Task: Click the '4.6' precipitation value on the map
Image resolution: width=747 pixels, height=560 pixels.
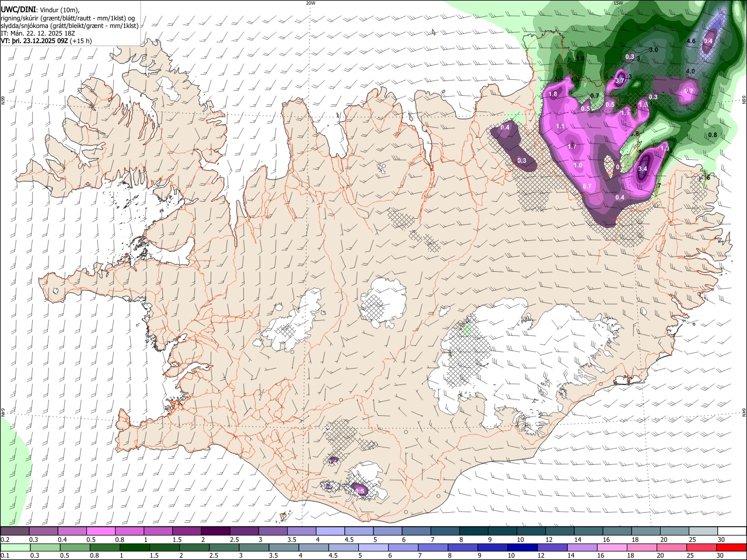Action: pyautogui.click(x=691, y=41)
